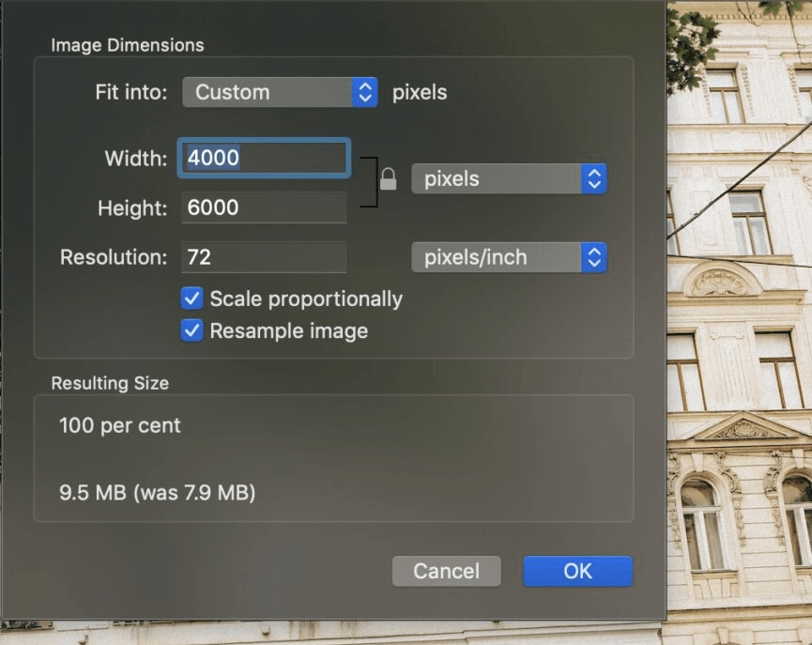Click the Cancel button
Viewport: 812px width, 645px height.
447,571
